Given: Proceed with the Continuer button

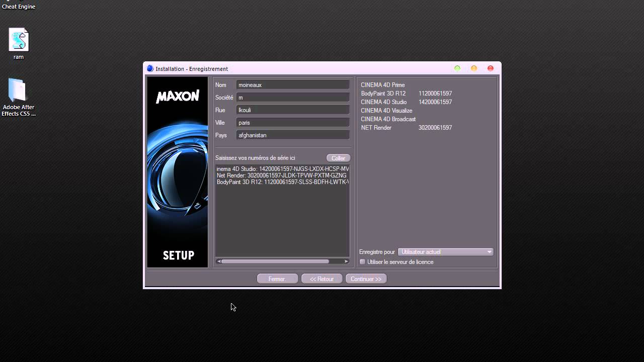Looking at the screenshot, I should pyautogui.click(x=366, y=279).
